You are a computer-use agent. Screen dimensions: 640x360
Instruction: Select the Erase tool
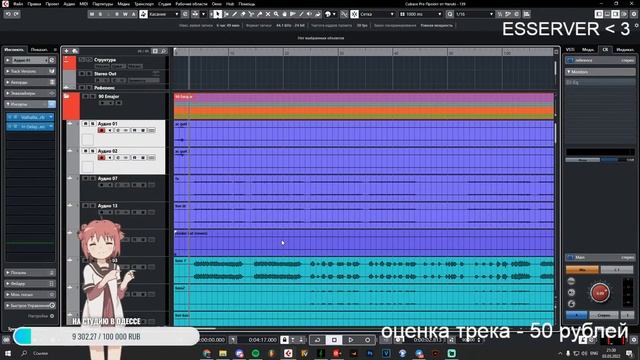[243, 14]
